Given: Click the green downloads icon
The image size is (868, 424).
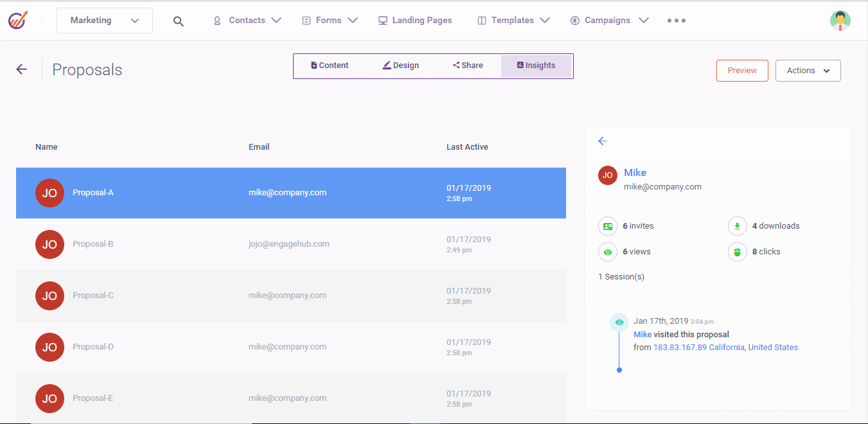Looking at the screenshot, I should 737,226.
